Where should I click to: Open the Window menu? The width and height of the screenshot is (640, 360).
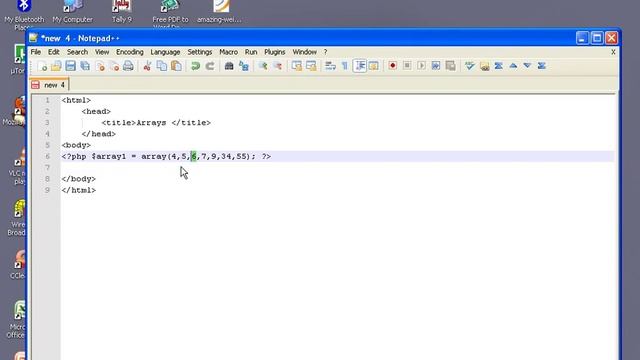pyautogui.click(x=304, y=52)
